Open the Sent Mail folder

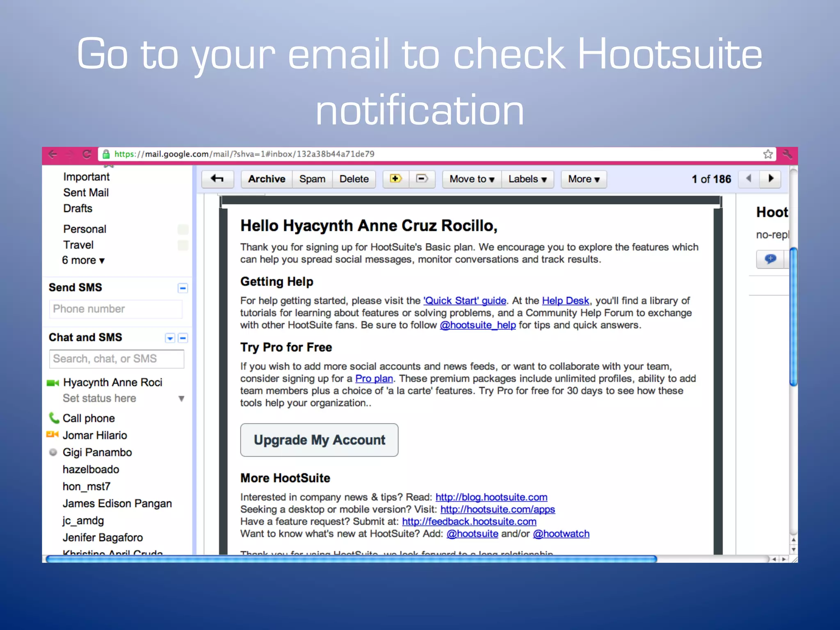[x=86, y=193]
